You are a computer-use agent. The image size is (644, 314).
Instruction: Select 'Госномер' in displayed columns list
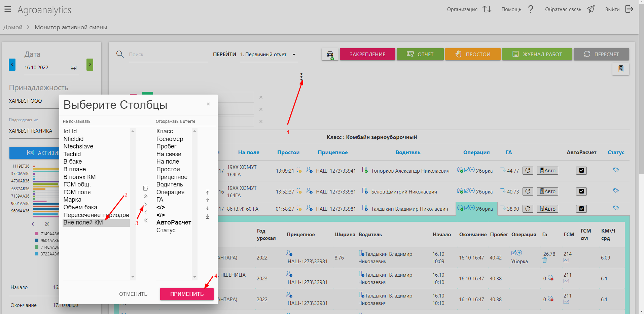(170, 139)
